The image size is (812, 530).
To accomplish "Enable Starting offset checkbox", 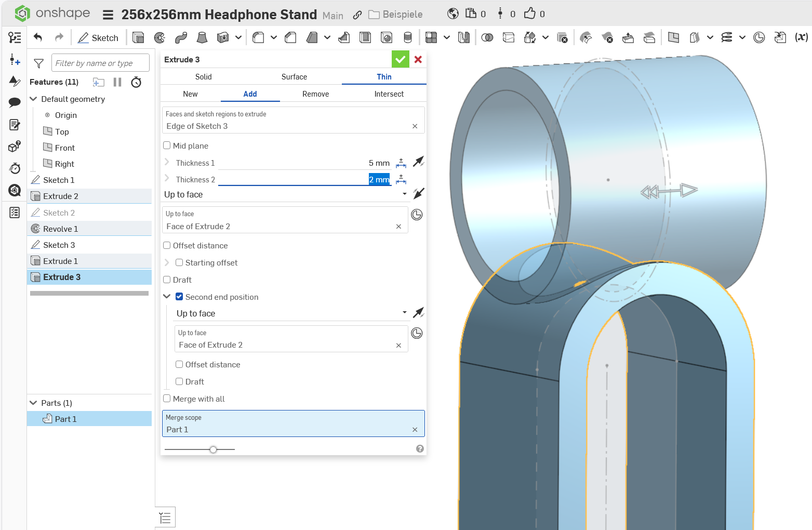I will 179,262.
